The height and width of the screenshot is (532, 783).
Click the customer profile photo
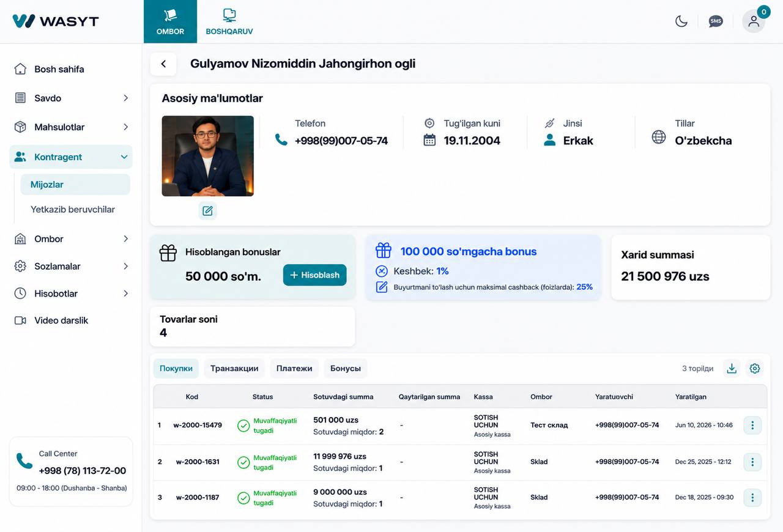(207, 156)
